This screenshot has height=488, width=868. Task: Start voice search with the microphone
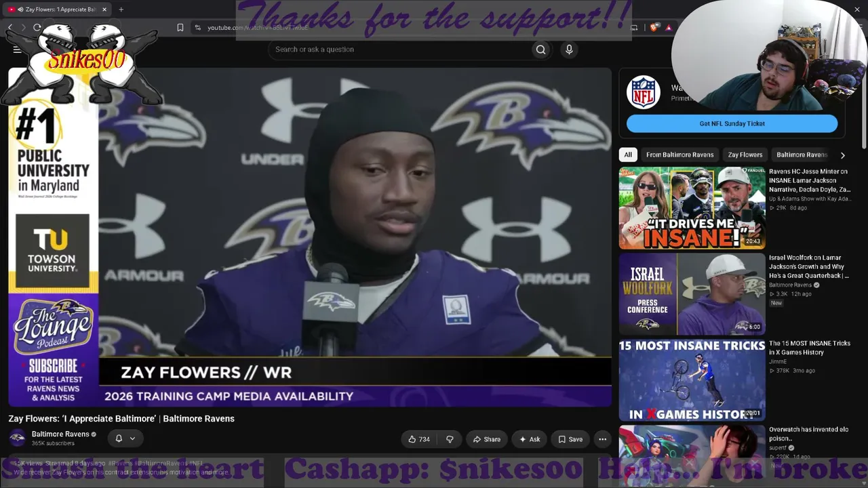[569, 49]
